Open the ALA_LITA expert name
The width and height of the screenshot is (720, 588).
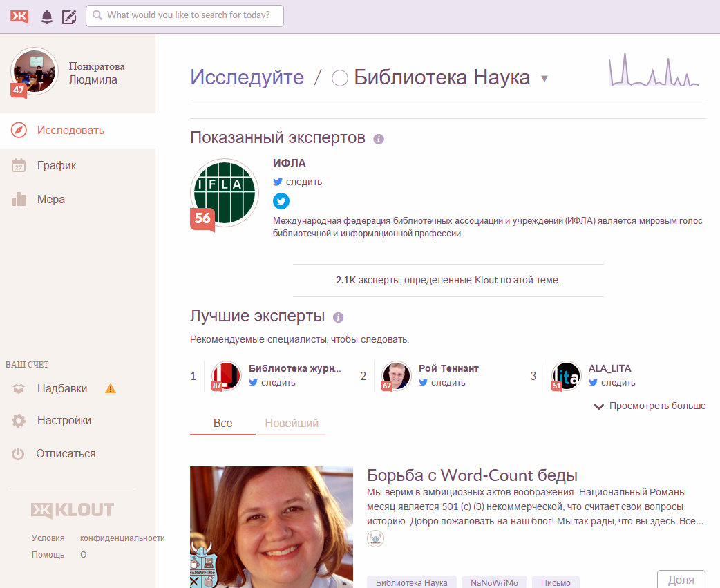(610, 368)
